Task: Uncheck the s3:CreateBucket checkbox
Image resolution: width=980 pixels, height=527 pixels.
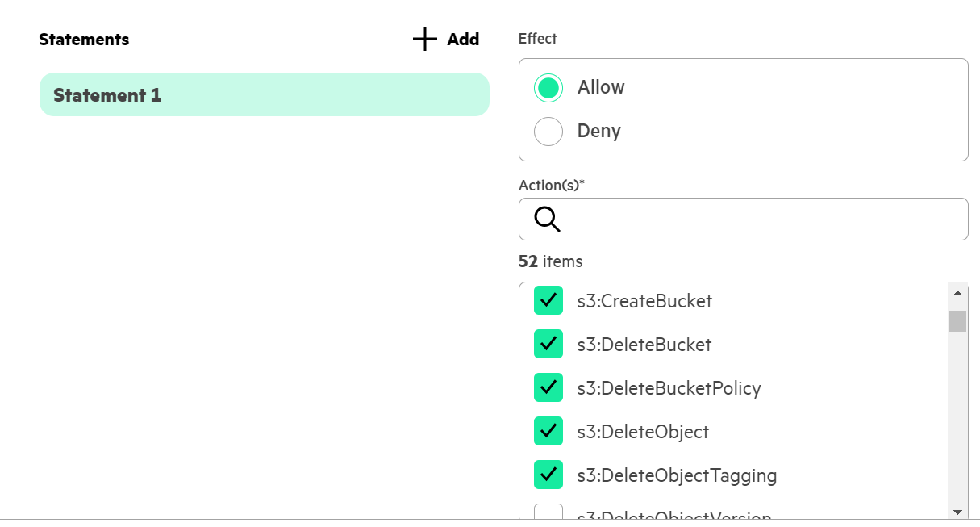Action: 548,301
